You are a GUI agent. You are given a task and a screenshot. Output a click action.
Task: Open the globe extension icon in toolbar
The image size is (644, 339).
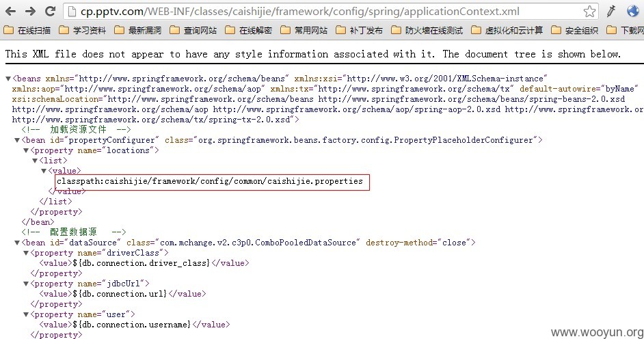click(633, 11)
